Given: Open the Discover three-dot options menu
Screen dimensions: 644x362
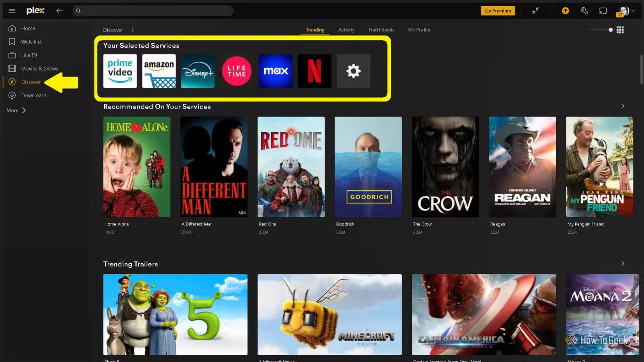Looking at the screenshot, I should [x=133, y=30].
